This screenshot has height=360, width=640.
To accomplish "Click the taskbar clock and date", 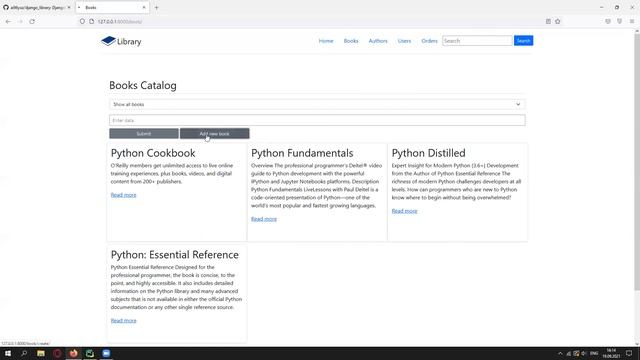I will 611,353.
